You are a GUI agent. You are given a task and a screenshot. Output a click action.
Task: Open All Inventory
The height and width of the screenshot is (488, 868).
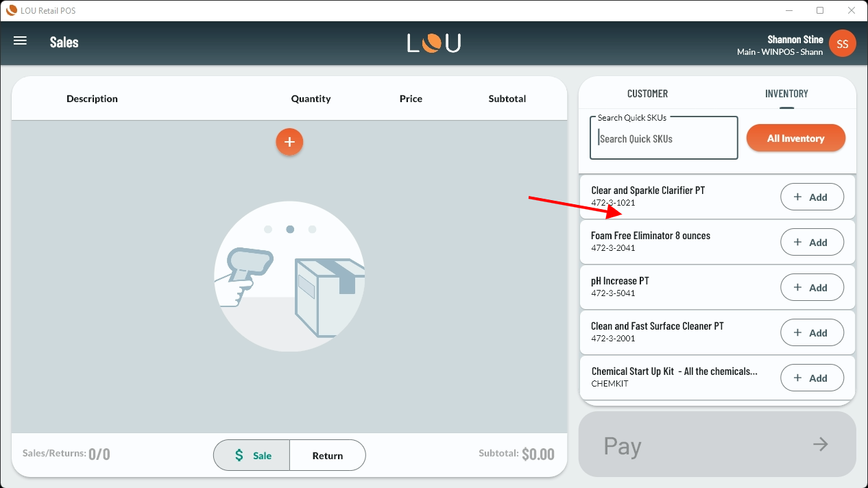click(795, 138)
